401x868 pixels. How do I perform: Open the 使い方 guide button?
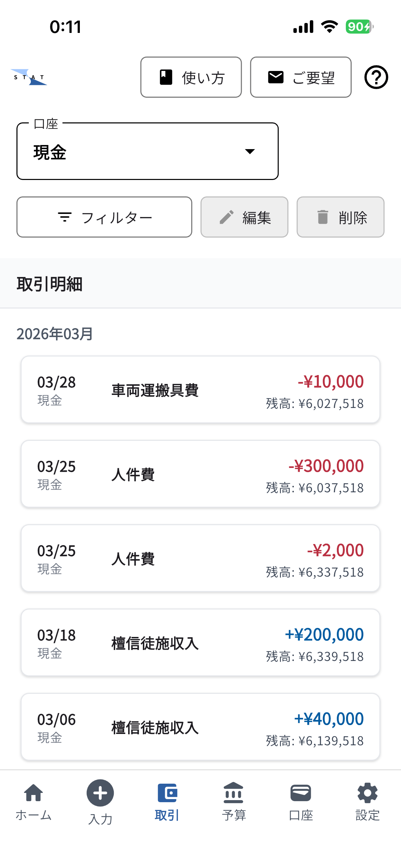coord(191,77)
